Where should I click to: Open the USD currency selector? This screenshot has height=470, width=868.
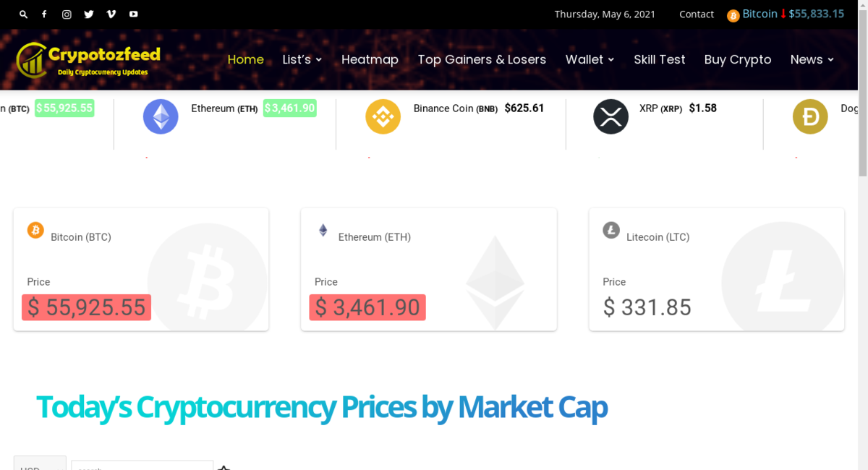[40, 465]
